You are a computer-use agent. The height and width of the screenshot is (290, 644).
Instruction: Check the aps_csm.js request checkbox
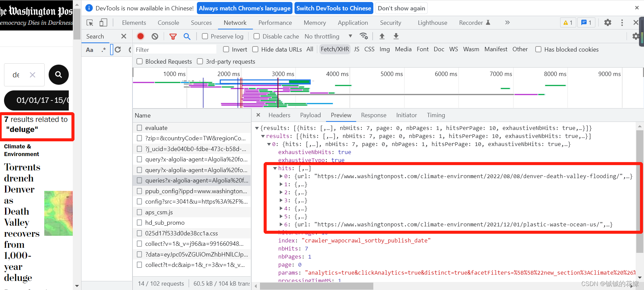[x=140, y=212]
